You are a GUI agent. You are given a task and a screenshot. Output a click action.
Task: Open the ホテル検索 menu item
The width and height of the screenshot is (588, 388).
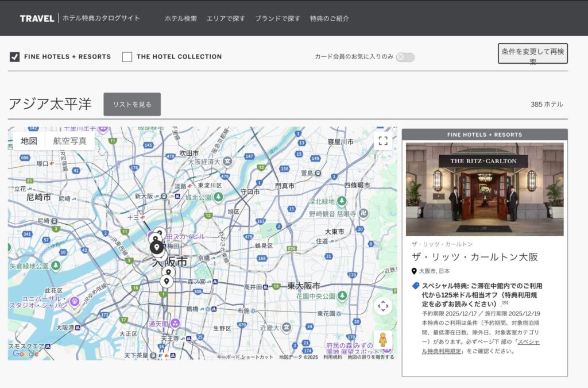181,18
